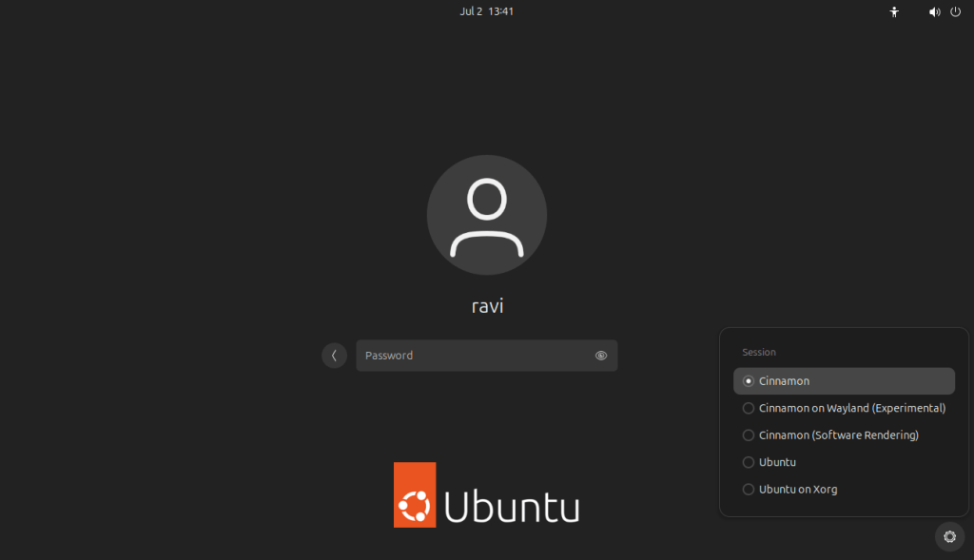Choose Cinnamon on Wayland (Experimental) session
Image resolution: width=974 pixels, height=560 pixels.
tap(844, 408)
